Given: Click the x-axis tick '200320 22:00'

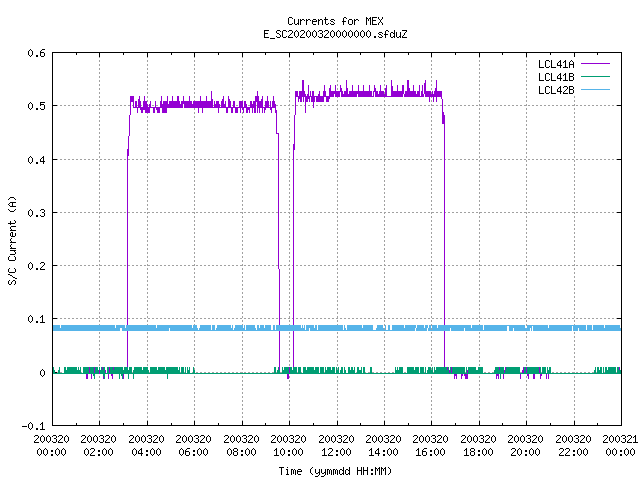Looking at the screenshot, I should pos(573,446).
